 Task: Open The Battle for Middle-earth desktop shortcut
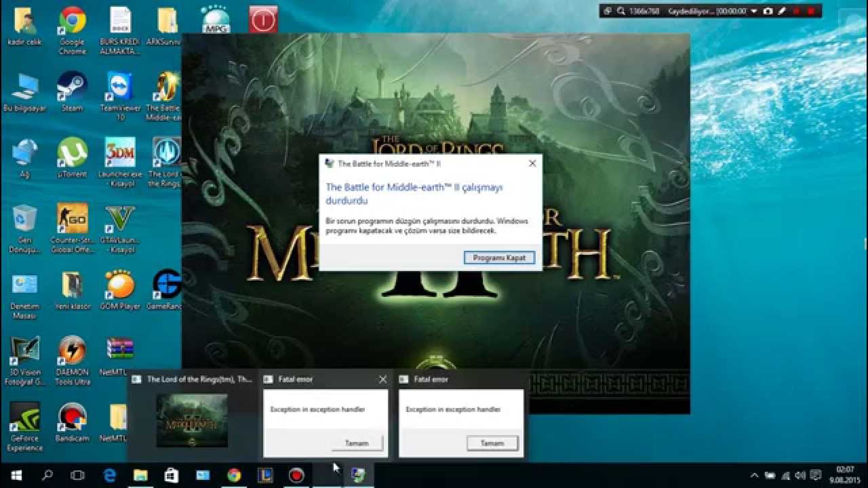click(x=165, y=97)
